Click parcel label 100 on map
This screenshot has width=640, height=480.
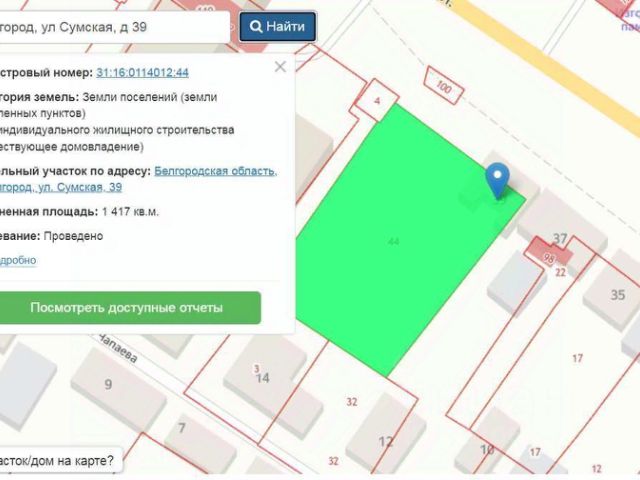[444, 87]
